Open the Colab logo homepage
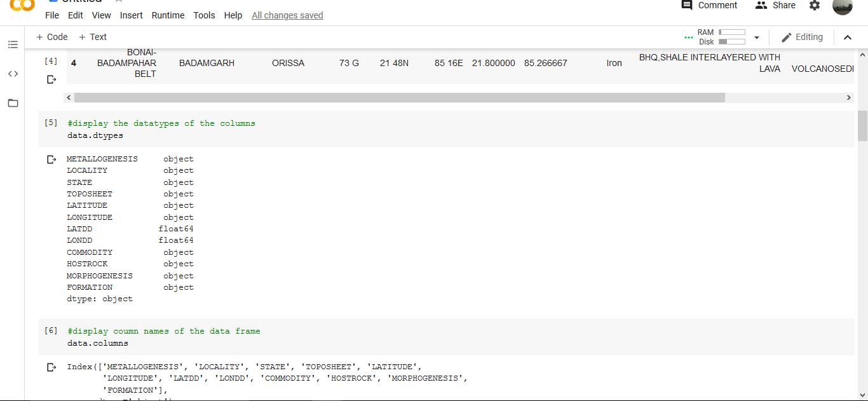 click(23, 6)
